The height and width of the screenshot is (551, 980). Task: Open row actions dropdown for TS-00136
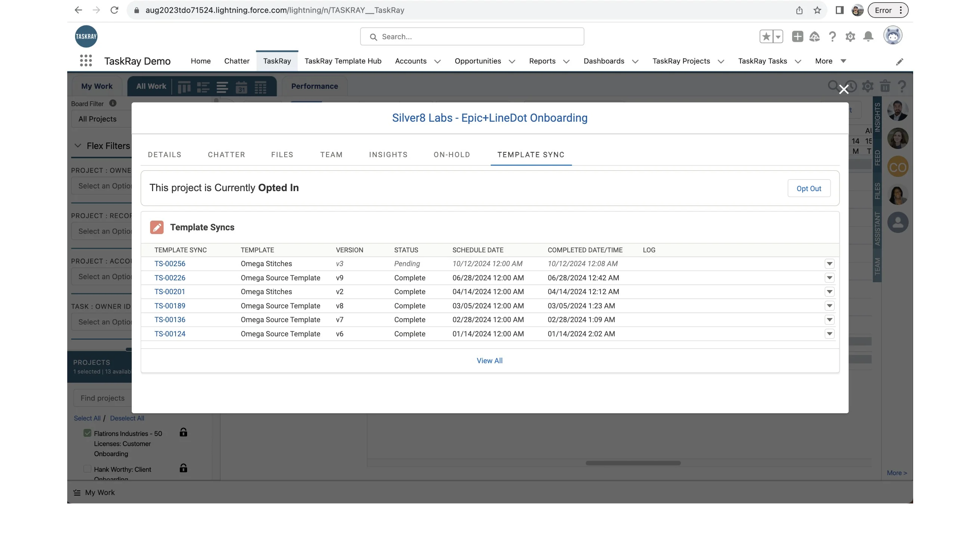tap(830, 320)
